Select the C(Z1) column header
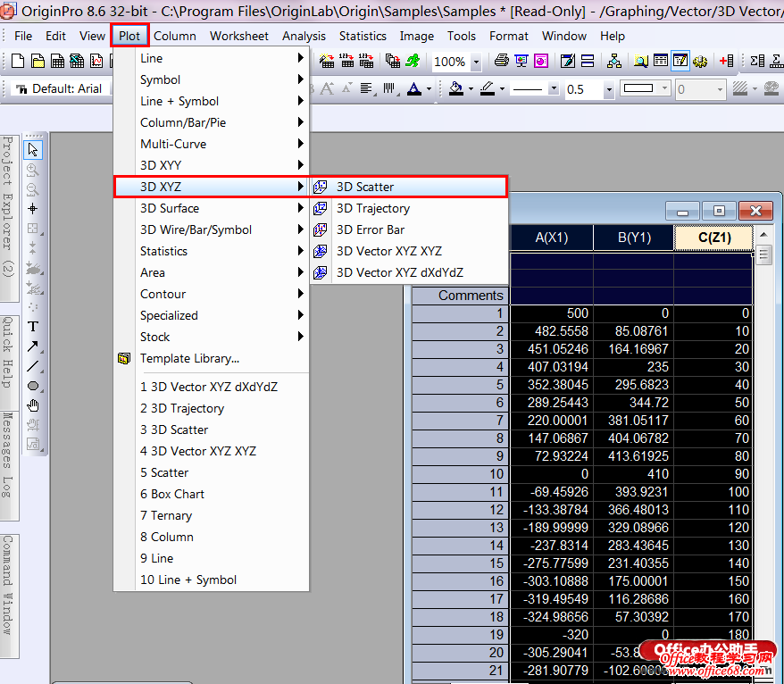The image size is (784, 684). click(x=713, y=238)
